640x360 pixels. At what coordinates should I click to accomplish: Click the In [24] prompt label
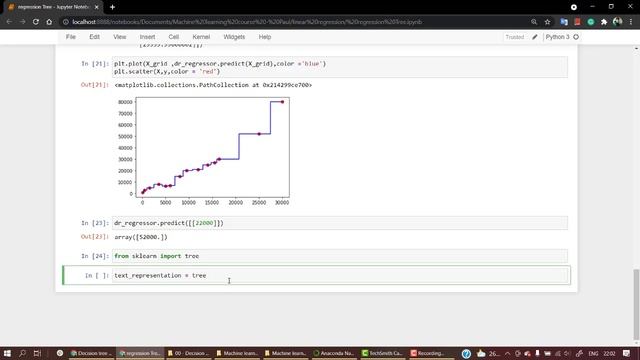(x=95, y=256)
